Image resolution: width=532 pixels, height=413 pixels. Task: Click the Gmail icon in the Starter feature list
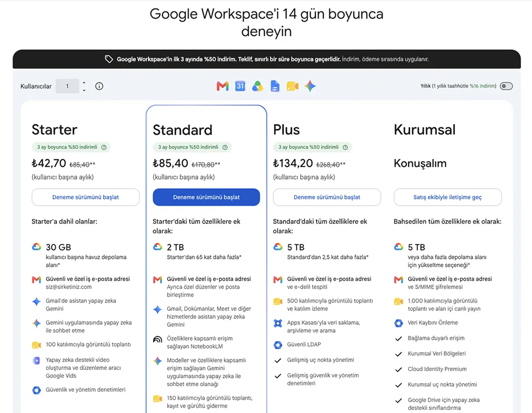[37, 280]
